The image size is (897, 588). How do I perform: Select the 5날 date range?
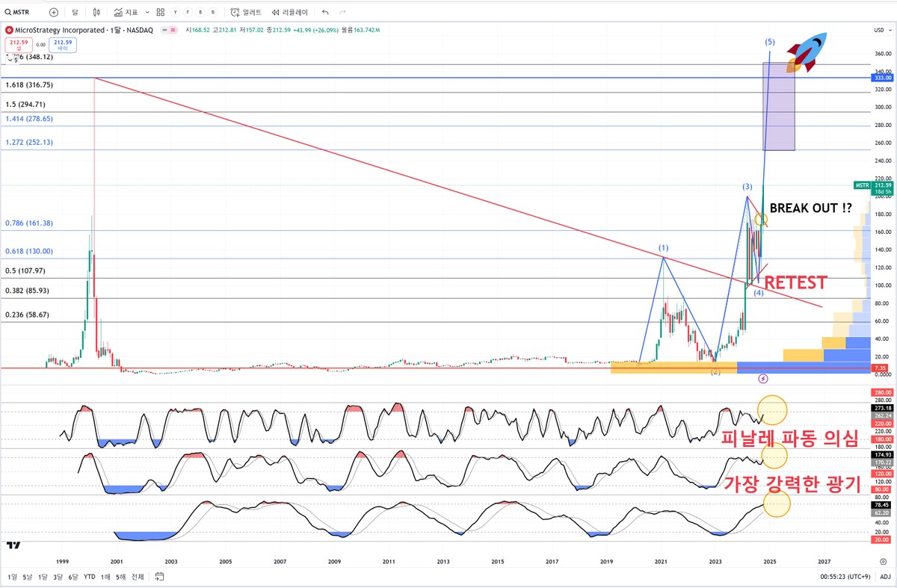click(27, 577)
